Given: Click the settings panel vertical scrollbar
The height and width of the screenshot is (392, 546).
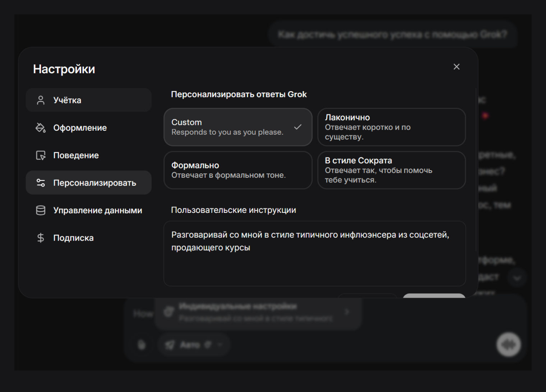Looking at the screenshot, I should point(476,169).
